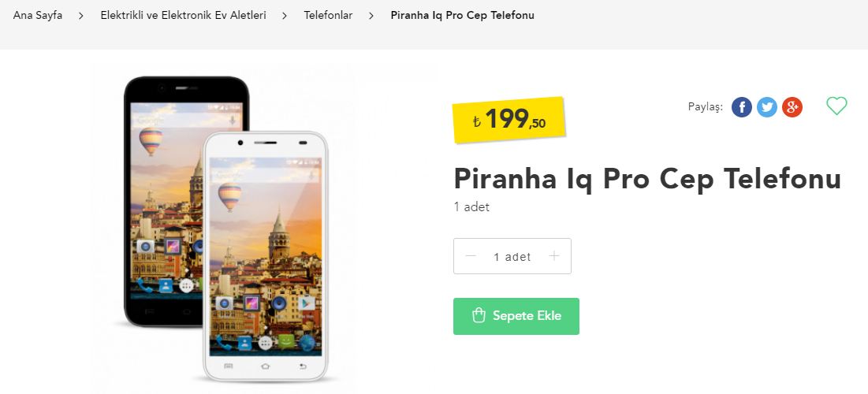Share product on Twitter
The image size is (868, 394).
767,107
